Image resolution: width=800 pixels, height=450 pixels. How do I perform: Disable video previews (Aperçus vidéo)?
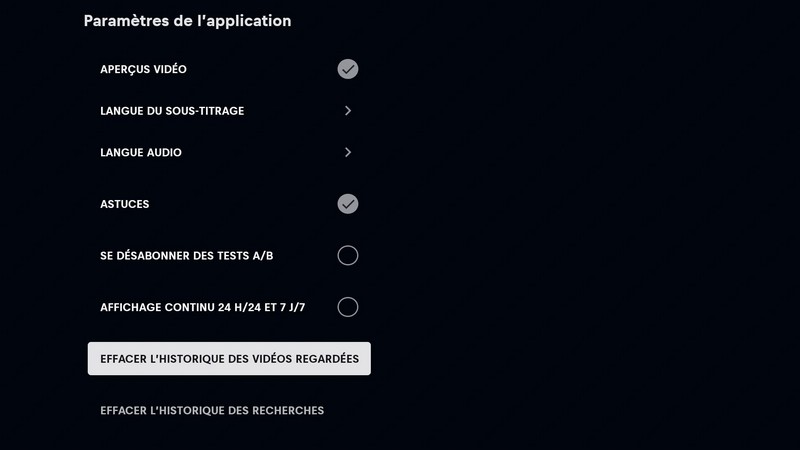[347, 69]
